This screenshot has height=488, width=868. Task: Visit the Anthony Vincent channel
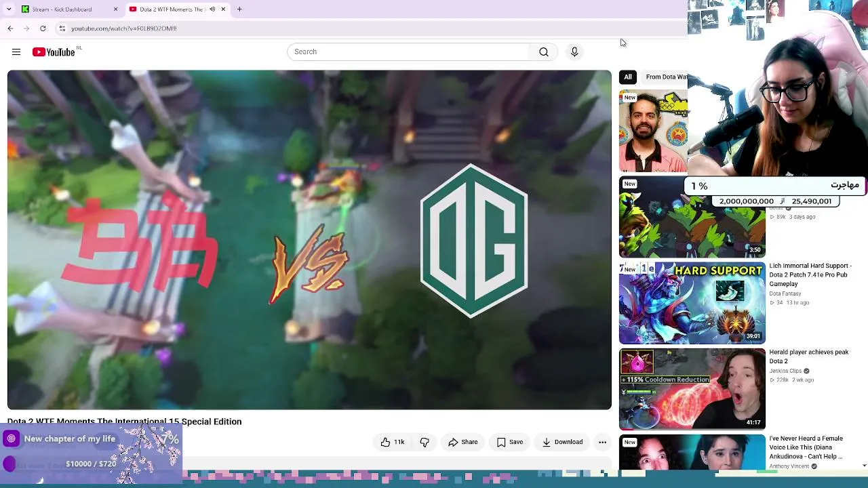tap(789, 466)
